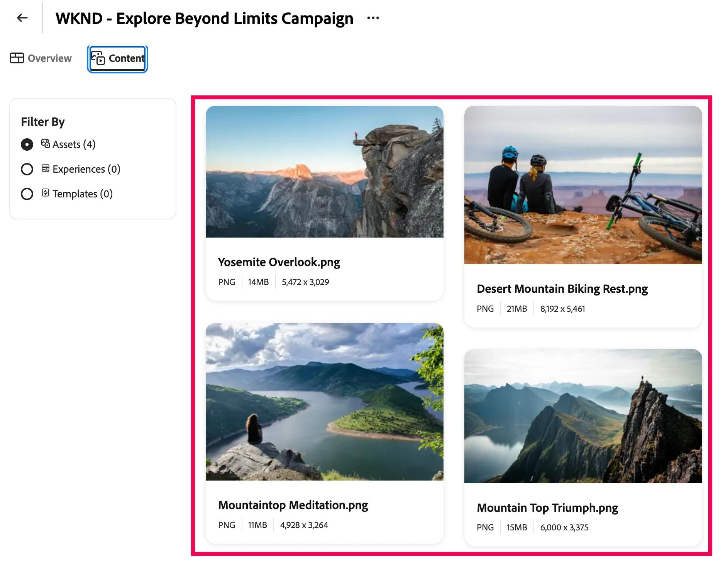The image size is (728, 564).
Task: Click the Templates (0) filter label
Action: (x=83, y=194)
